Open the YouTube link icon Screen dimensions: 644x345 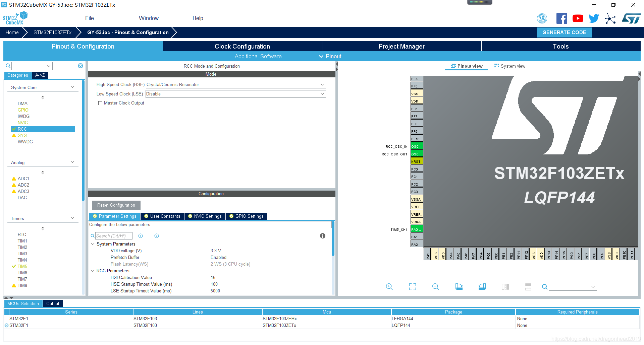click(x=578, y=18)
